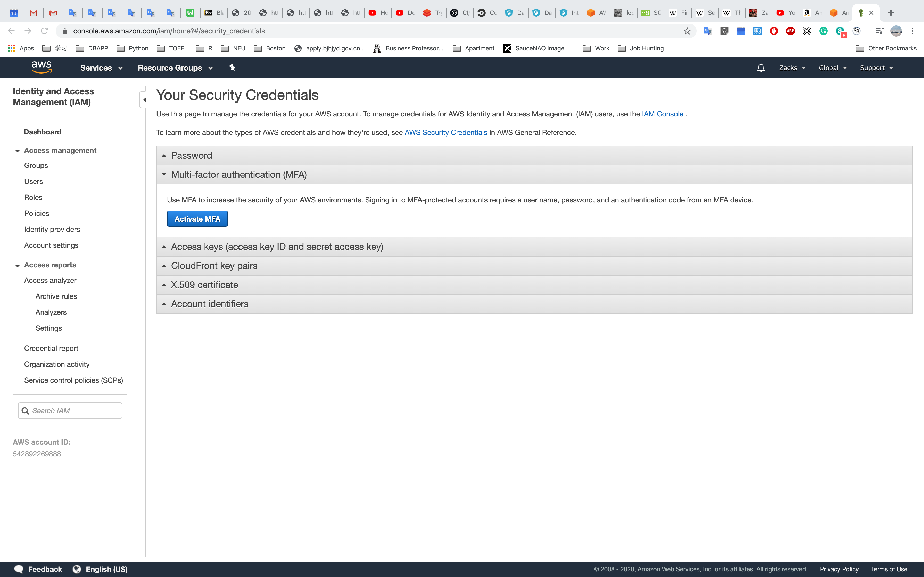The height and width of the screenshot is (577, 924).
Task: Collapse the IAM sidebar with the arrow handle
Action: click(x=144, y=100)
